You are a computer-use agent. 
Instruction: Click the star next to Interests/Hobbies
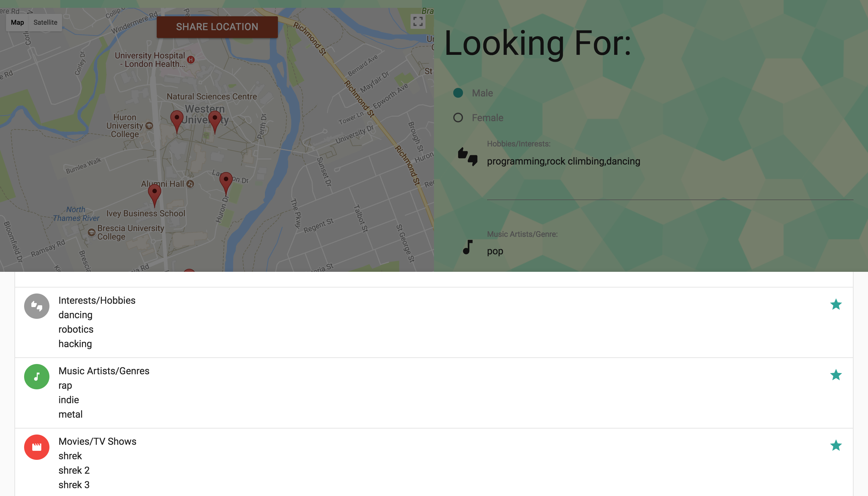pyautogui.click(x=836, y=304)
